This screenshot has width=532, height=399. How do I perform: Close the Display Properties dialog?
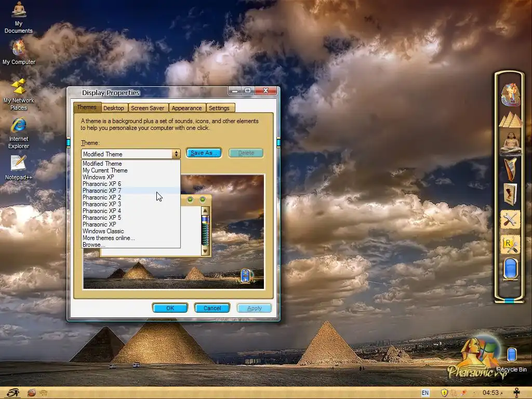[x=265, y=90]
